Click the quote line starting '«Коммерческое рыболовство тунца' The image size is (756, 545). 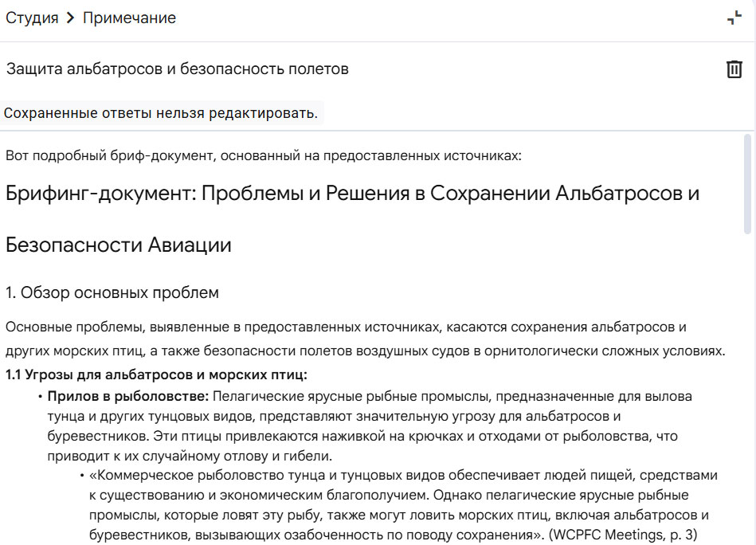click(404, 476)
